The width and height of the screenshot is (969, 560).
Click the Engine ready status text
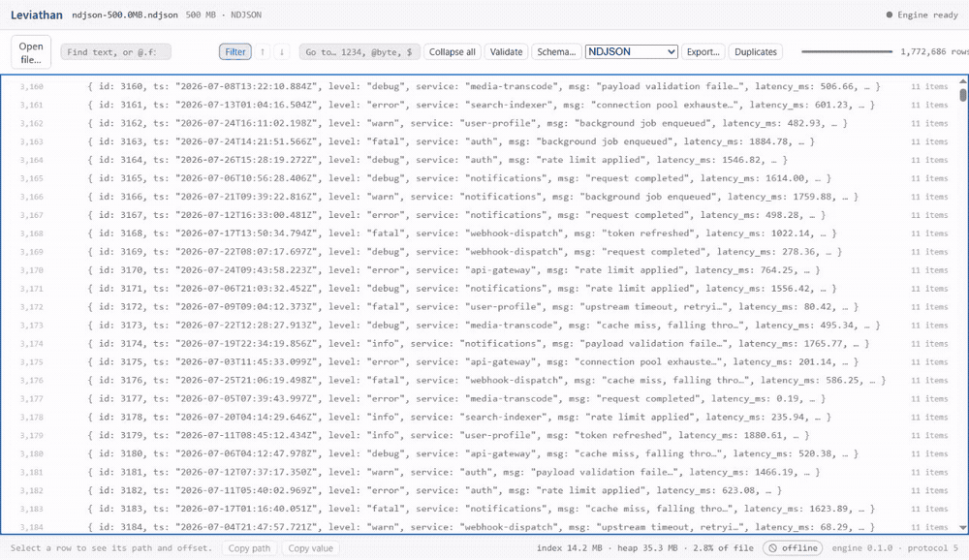[x=927, y=15]
